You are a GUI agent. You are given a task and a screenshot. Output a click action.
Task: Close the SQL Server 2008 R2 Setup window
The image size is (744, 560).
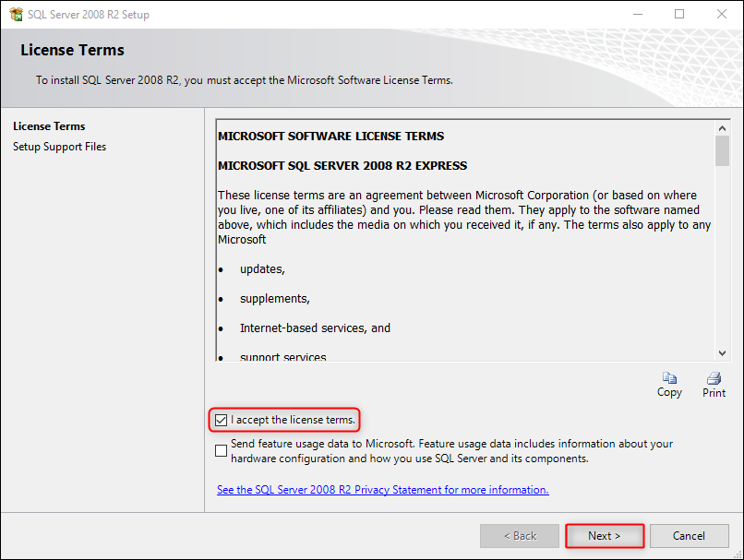coord(722,14)
